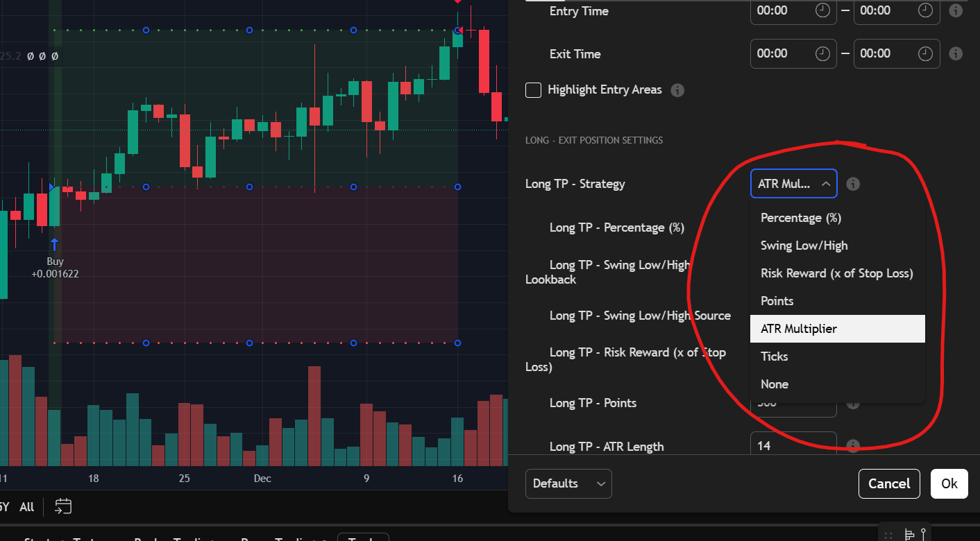Image resolution: width=980 pixels, height=541 pixels.
Task: Select Percentage (%) from the strategy list
Action: (800, 217)
